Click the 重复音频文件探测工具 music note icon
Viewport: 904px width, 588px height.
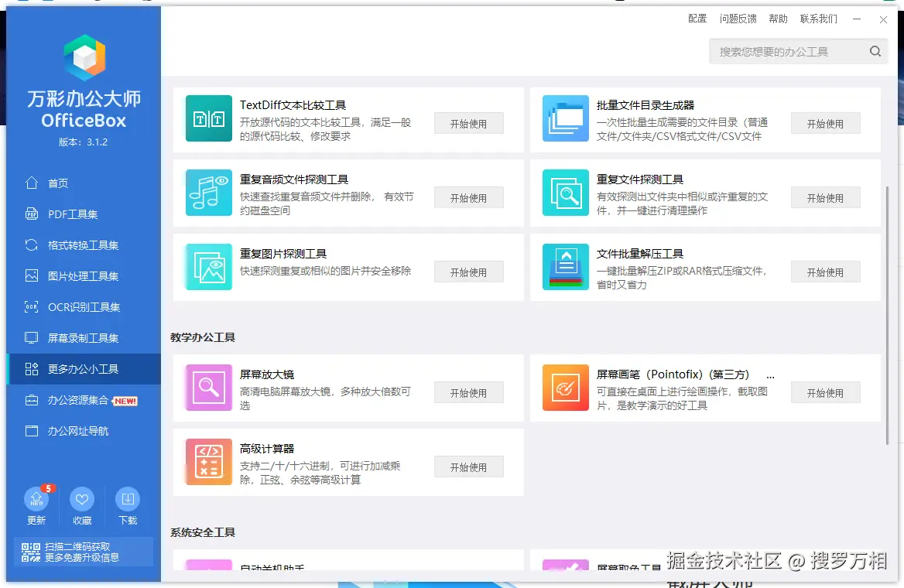click(209, 193)
